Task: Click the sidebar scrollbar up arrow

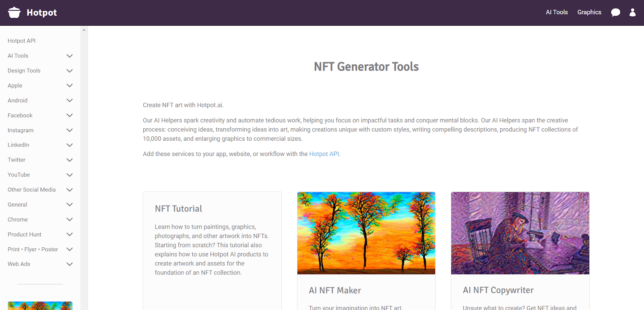Action: [x=84, y=30]
